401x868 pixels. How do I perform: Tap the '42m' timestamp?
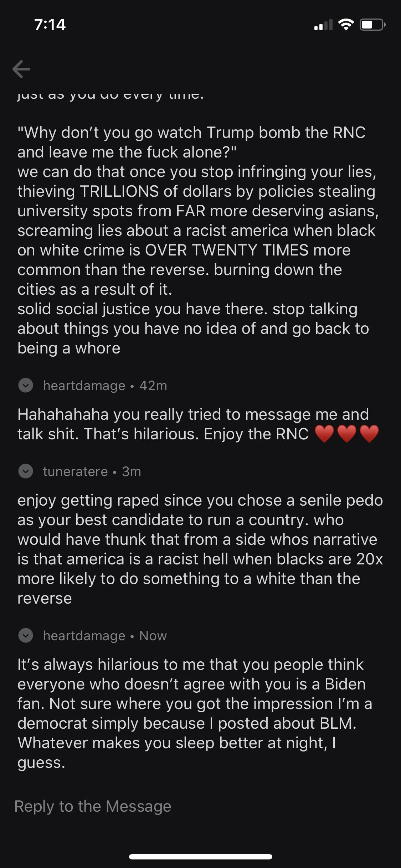(153, 386)
